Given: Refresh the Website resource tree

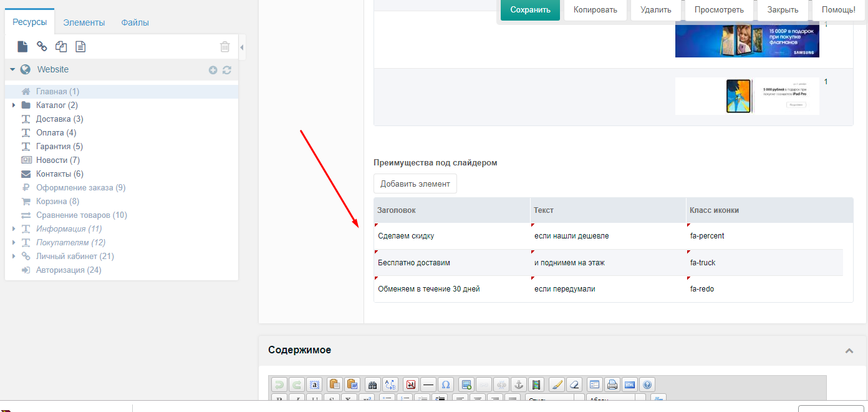Looking at the screenshot, I should point(227,70).
